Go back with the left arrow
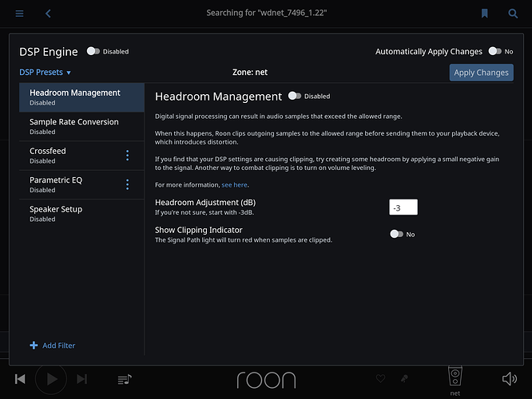This screenshot has height=399, width=532. click(x=48, y=14)
